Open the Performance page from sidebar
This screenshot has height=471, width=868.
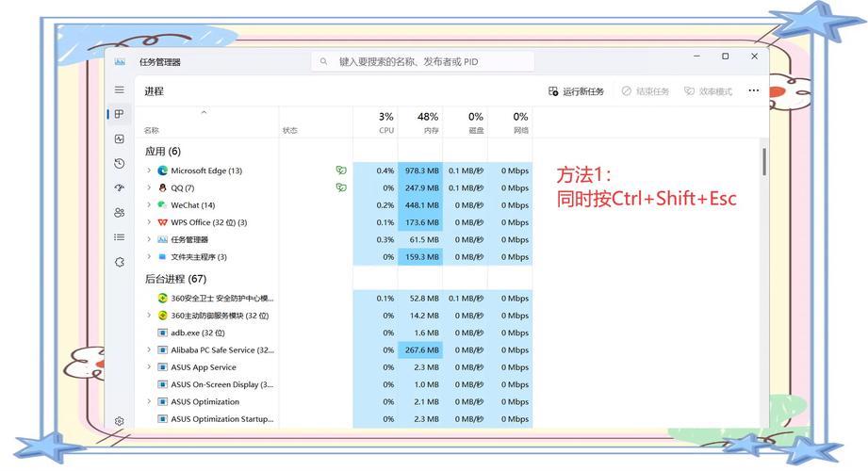120,139
